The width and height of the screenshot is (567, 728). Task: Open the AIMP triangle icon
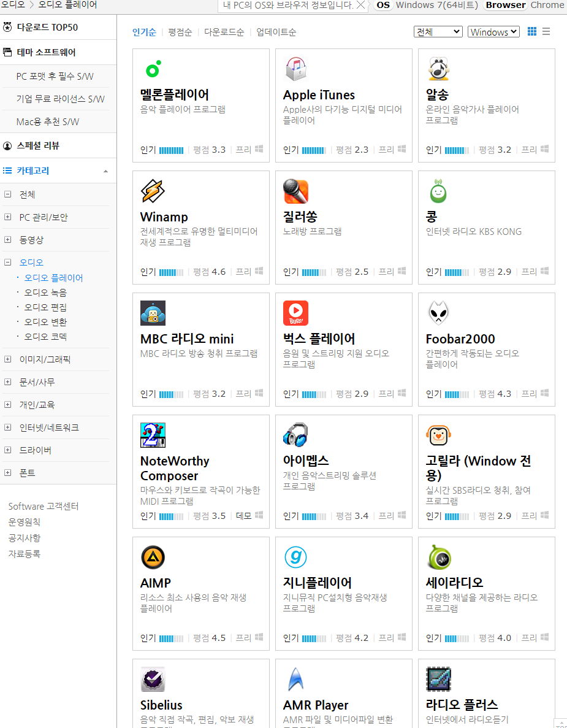pos(153,557)
